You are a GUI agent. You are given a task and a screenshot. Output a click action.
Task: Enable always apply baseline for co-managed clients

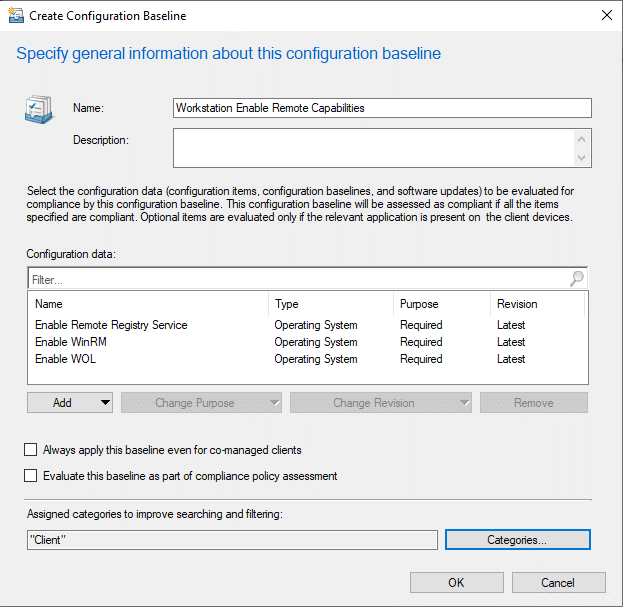coord(31,450)
